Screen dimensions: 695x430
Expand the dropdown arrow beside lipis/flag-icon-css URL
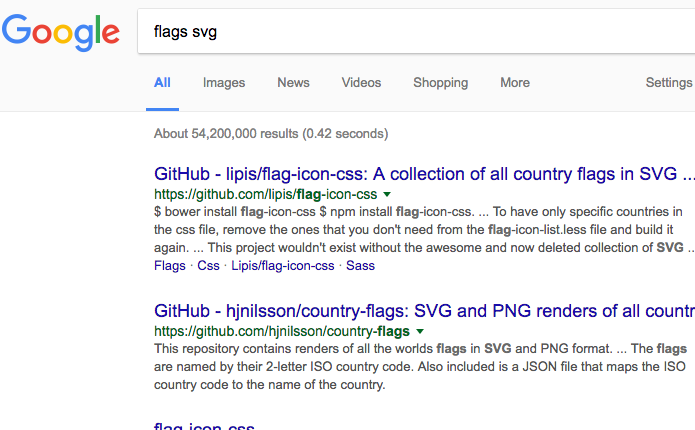pos(387,194)
